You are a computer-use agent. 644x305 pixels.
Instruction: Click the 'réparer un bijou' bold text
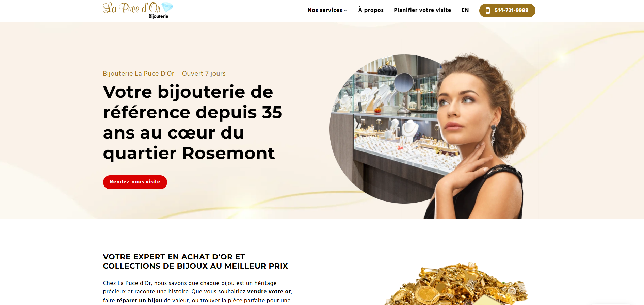coord(139,301)
